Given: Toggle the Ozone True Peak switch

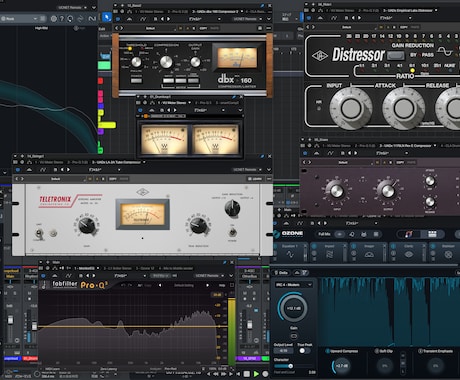Looking at the screenshot, I should [x=303, y=351].
